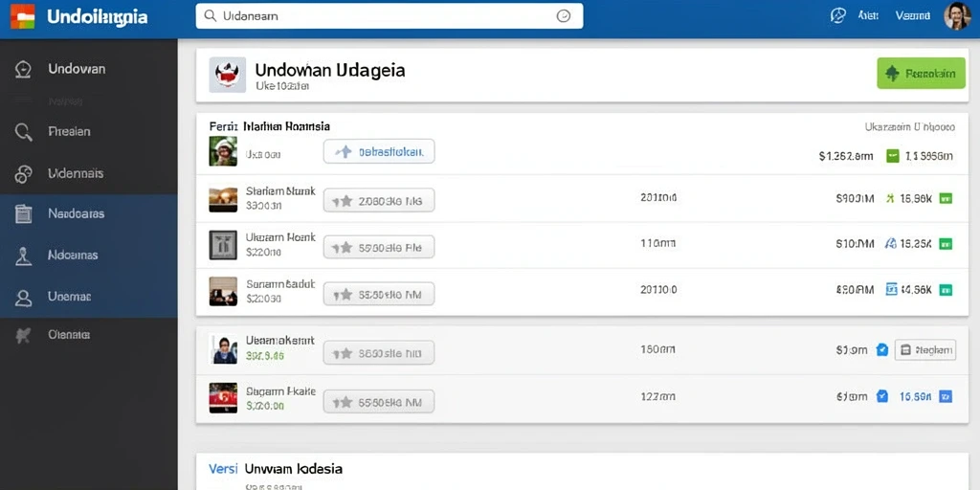Viewport: 980px width, 490px height.
Task: Click the blue-outlined button with arrow icon
Action: click(x=379, y=151)
